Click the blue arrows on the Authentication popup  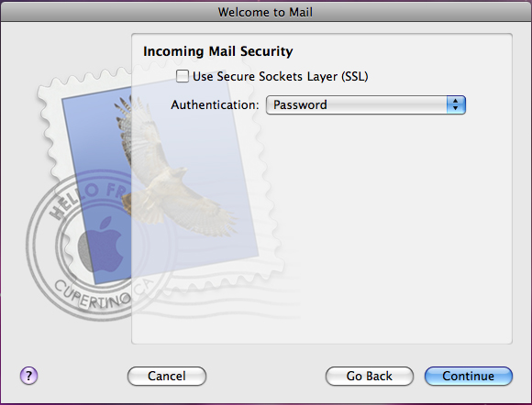(456, 104)
